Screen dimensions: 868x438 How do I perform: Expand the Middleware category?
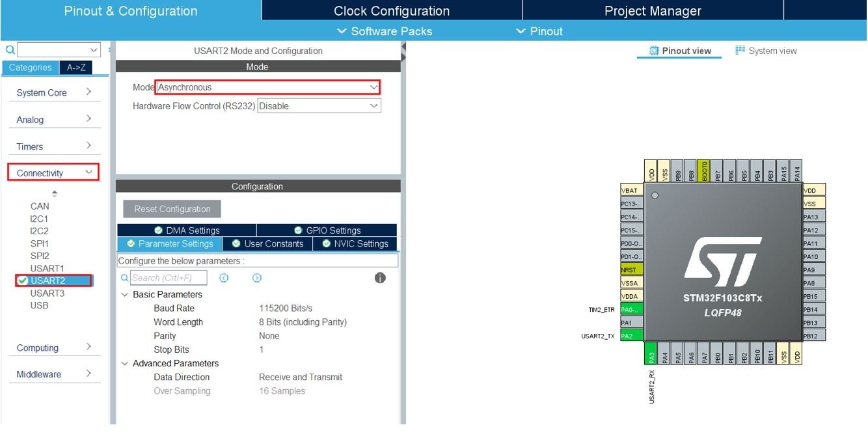[x=53, y=374]
